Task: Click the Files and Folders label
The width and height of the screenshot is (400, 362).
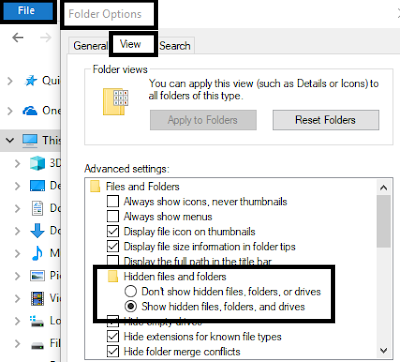Action: coord(143,186)
